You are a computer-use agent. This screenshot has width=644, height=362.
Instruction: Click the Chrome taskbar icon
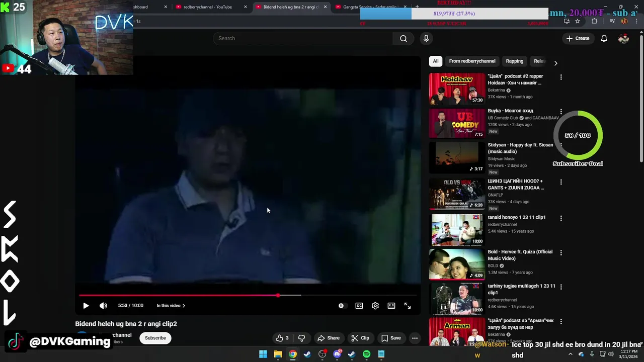[292, 354]
